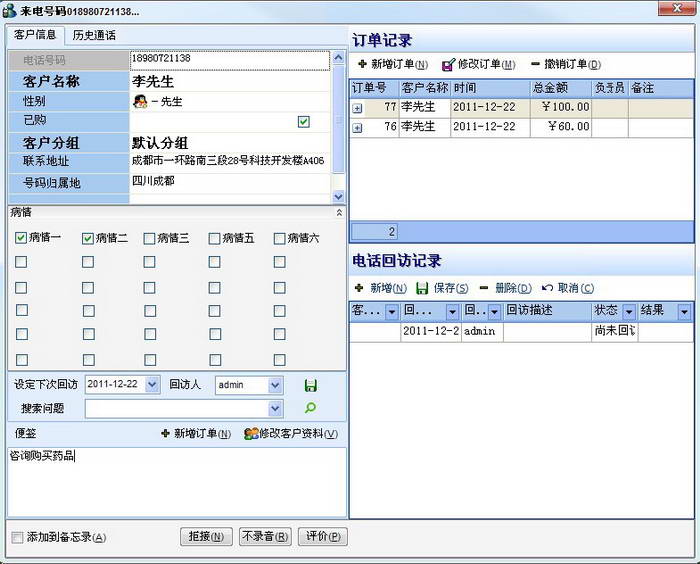The image size is (700, 564).
Task: Click the 拒接(N) button
Action: pyautogui.click(x=206, y=536)
